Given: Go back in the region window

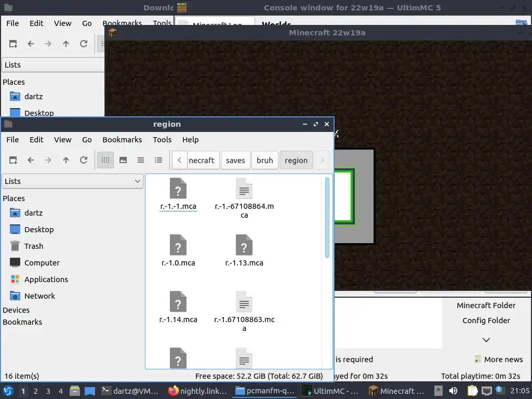Looking at the screenshot, I should coord(31,160).
